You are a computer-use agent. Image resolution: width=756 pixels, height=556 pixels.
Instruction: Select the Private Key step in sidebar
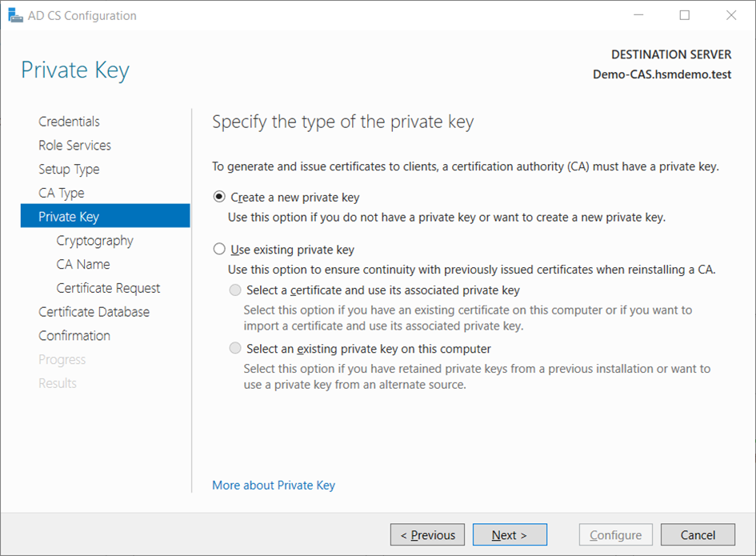(x=69, y=217)
